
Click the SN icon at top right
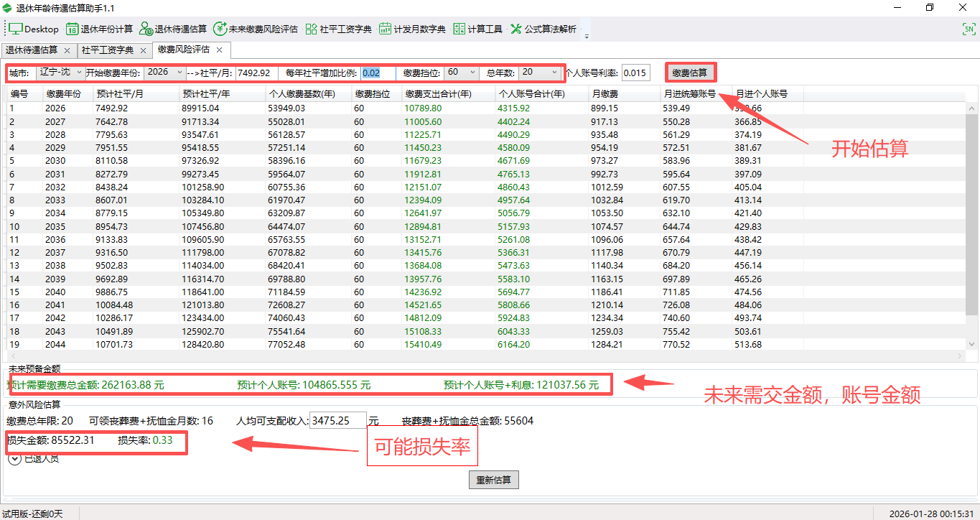click(x=969, y=30)
